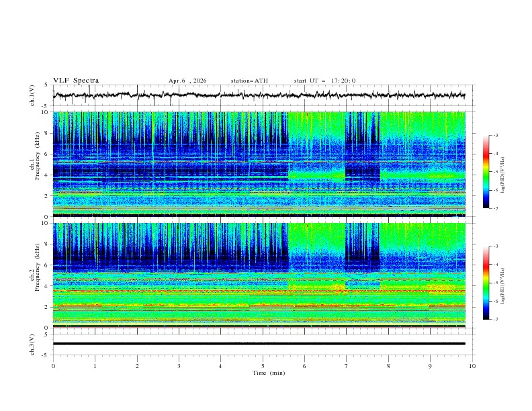This screenshot has width=532, height=411.
Task: Click the ch.2 colorbar "log(PSD)(V²/Hz)" label
Action: (503, 286)
